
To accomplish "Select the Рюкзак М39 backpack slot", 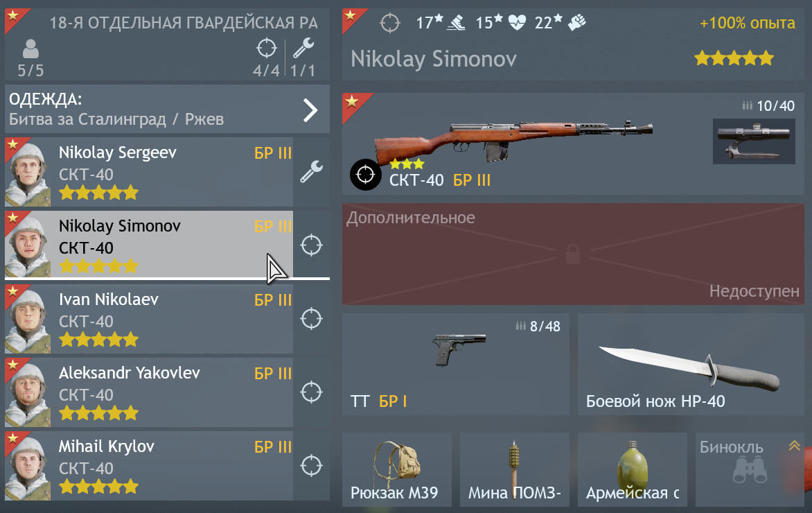I will [x=397, y=469].
